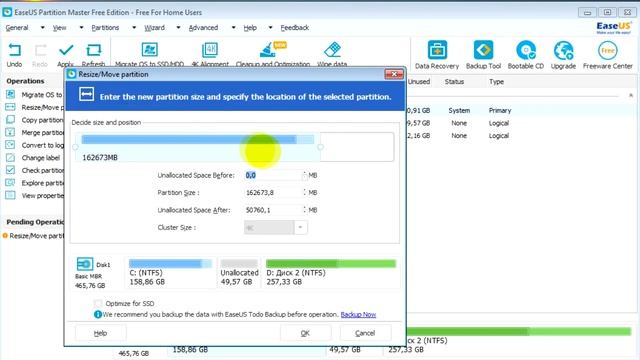640x360 pixels.
Task: Open the Backup Now link
Action: coord(358,314)
